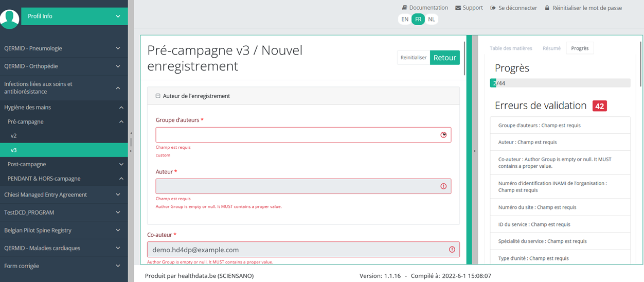
Task: Expand QERMID - Pneumologie in sidebar
Action: tap(118, 48)
